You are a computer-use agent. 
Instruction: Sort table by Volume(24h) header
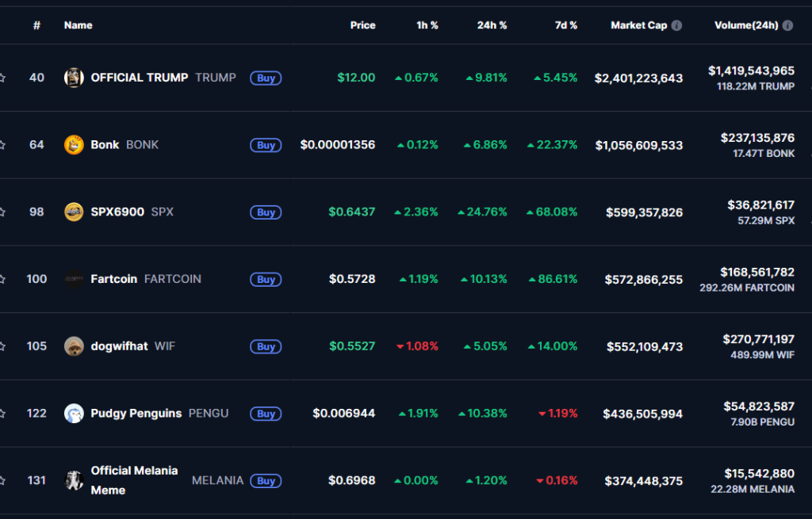tap(746, 25)
